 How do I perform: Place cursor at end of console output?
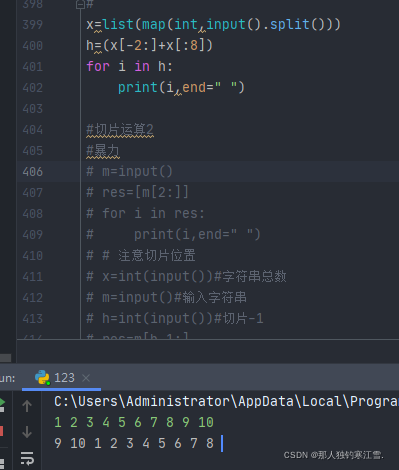click(222, 444)
